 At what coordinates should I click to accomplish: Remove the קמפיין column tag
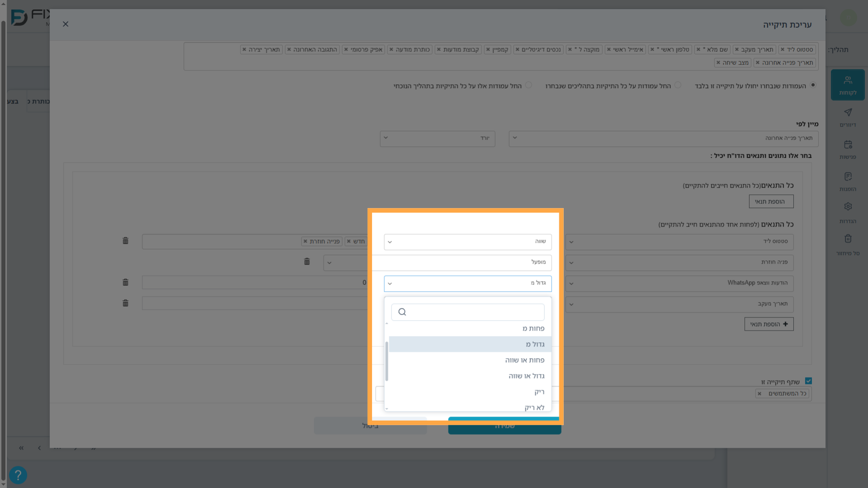[x=488, y=50]
